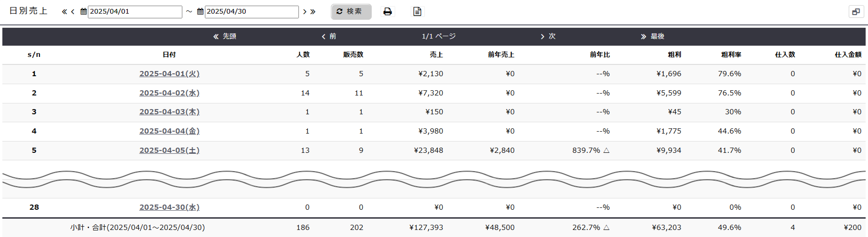The height and width of the screenshot is (237, 868).
Task: Open details for 2025-04-01(火)
Action: click(170, 74)
